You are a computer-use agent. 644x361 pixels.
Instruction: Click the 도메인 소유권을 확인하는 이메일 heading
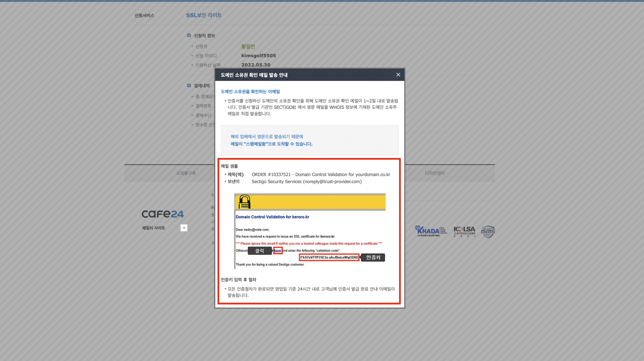[x=250, y=91]
